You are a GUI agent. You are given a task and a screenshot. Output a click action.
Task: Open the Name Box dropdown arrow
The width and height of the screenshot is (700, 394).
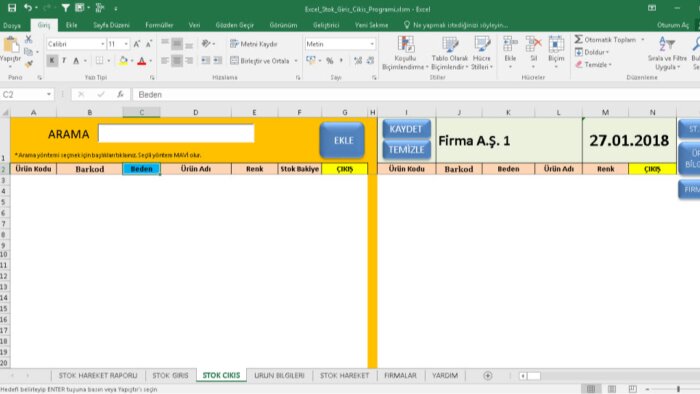(x=49, y=95)
